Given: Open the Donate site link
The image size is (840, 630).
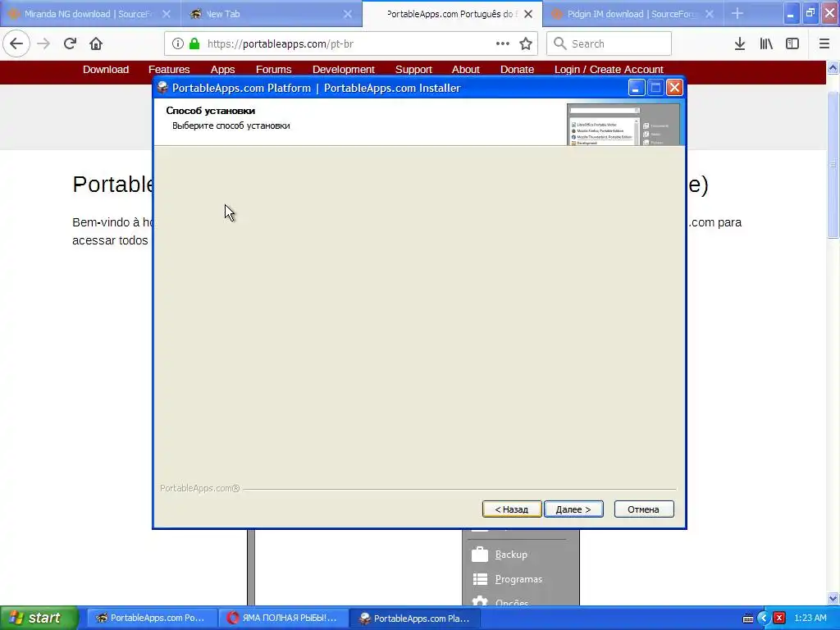Looking at the screenshot, I should [x=517, y=69].
